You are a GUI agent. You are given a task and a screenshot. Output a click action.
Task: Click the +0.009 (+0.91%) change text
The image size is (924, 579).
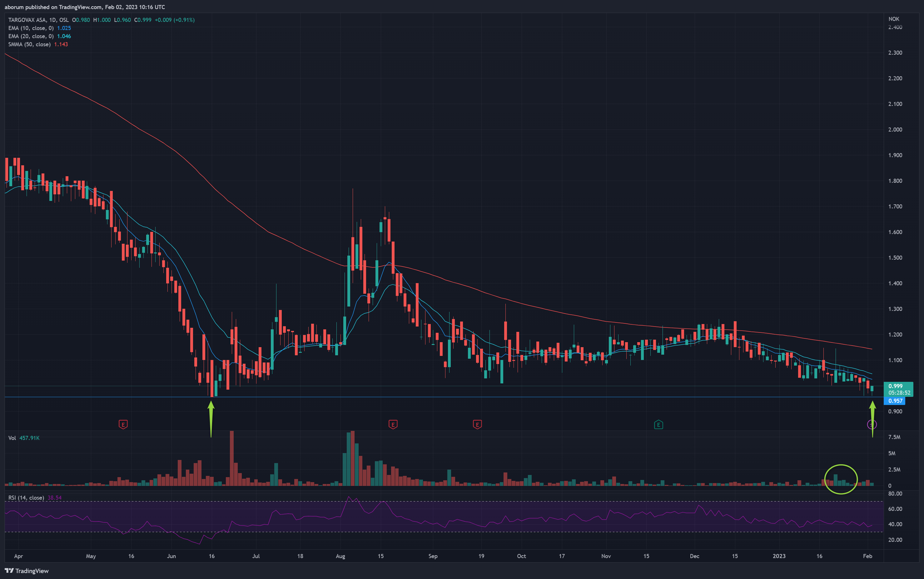175,20
